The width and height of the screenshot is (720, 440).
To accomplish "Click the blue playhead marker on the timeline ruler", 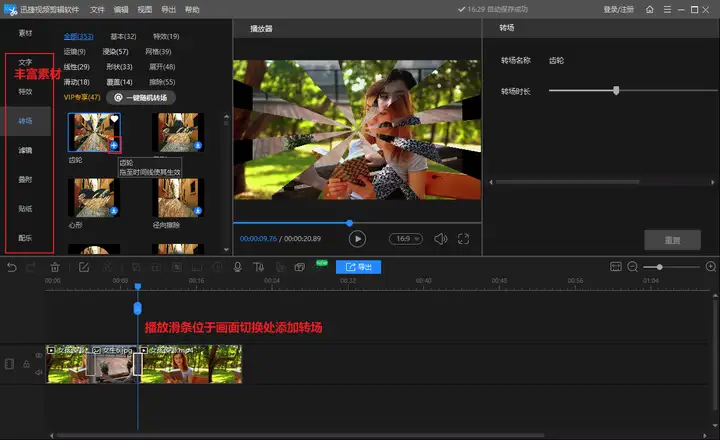I will (138, 287).
